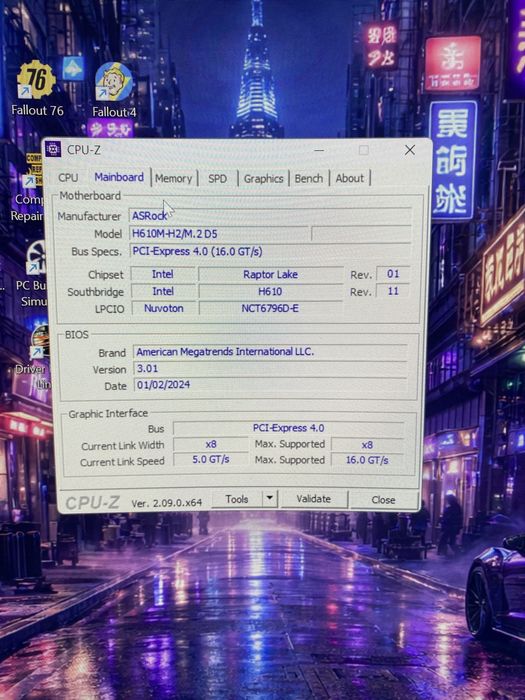Select the Mainboard tab
Screen dimensions: 525x700
coord(119,177)
